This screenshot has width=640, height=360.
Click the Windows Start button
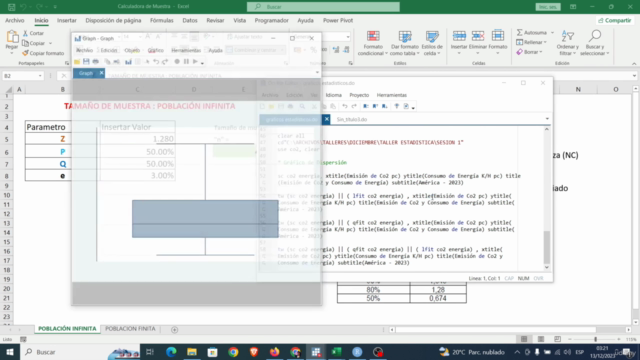[x=10, y=352]
